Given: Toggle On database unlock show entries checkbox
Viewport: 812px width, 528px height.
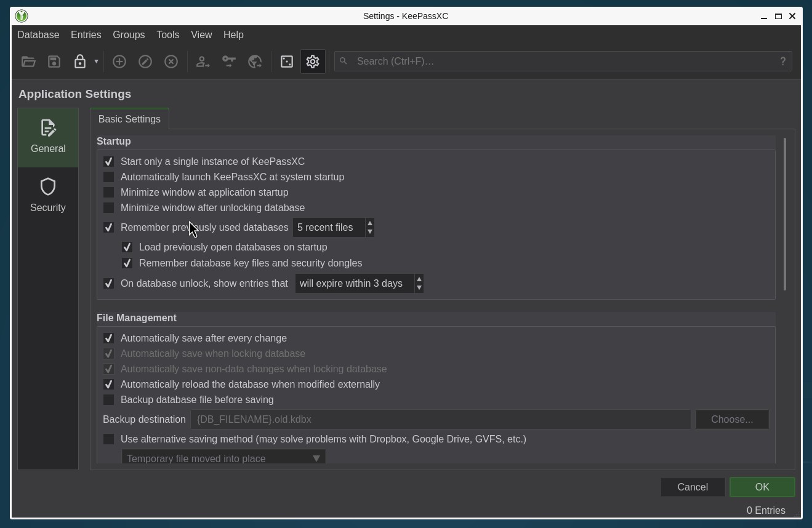Looking at the screenshot, I should (x=108, y=283).
